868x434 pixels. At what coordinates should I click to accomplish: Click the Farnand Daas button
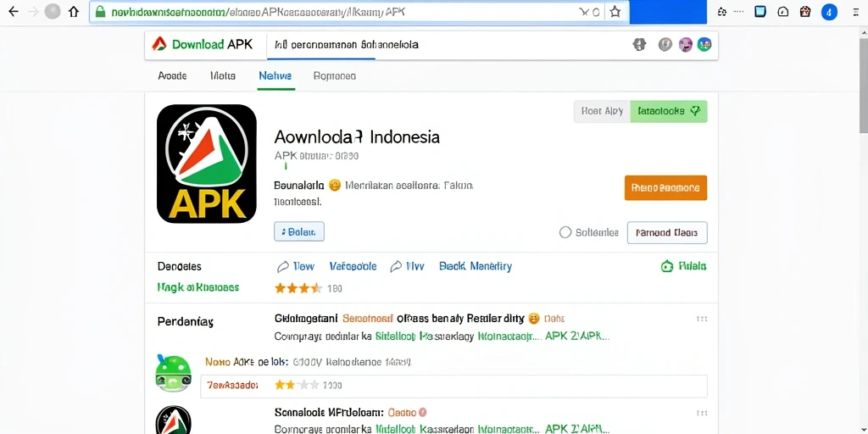coord(667,233)
